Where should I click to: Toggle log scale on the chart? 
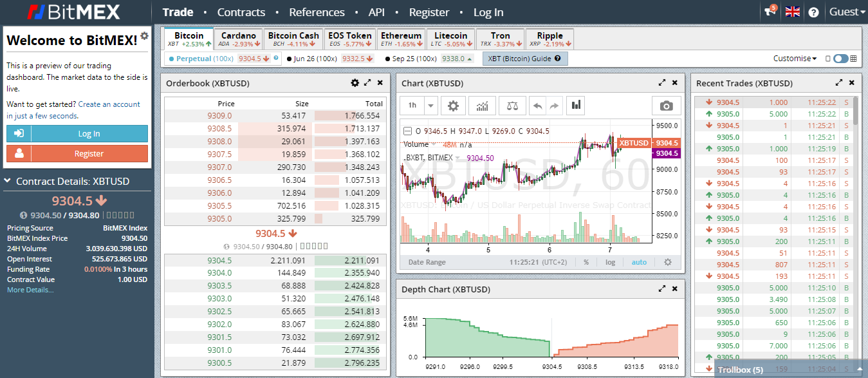click(x=610, y=262)
